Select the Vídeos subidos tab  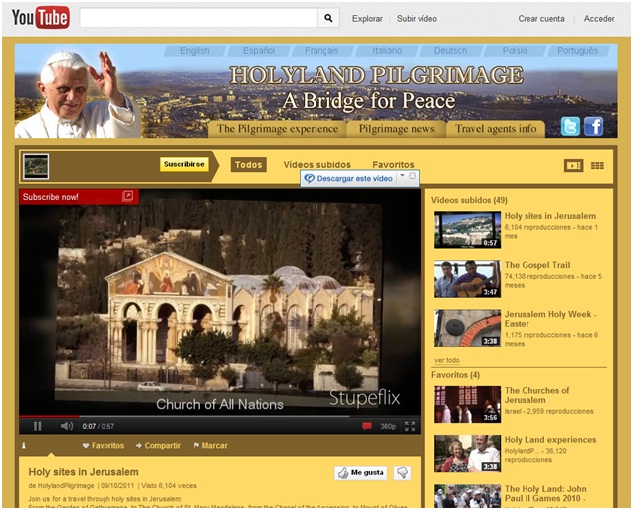pos(317,165)
